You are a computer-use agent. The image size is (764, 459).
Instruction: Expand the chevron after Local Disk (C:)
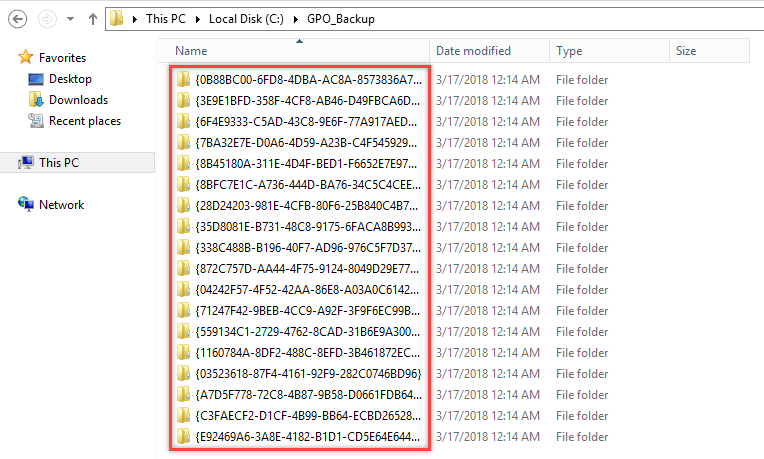click(x=295, y=19)
